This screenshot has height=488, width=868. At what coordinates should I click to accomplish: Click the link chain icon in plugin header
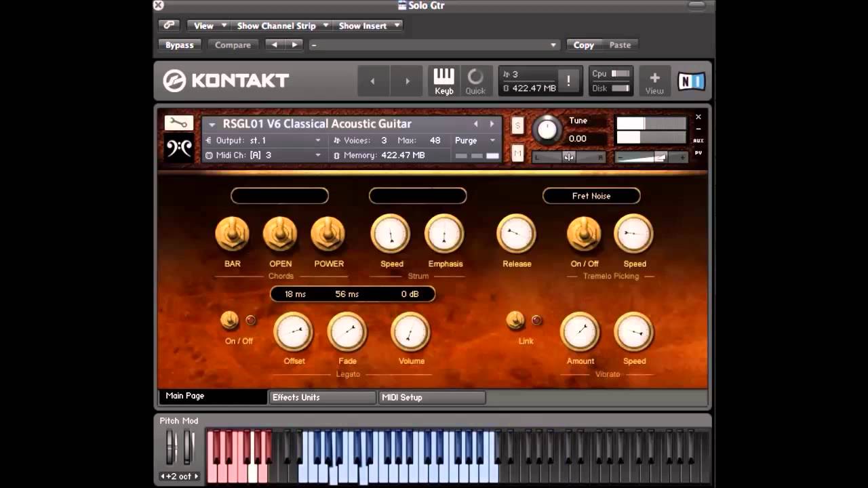(169, 26)
